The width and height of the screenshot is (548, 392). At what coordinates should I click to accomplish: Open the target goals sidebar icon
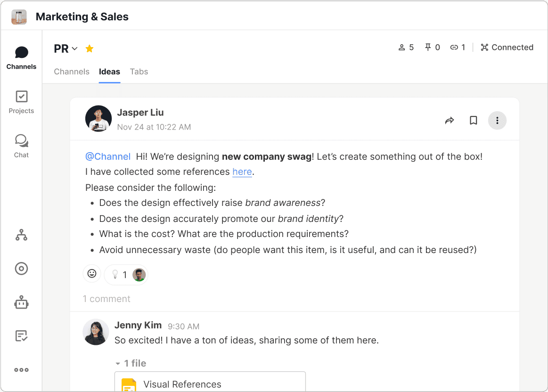coord(21,269)
